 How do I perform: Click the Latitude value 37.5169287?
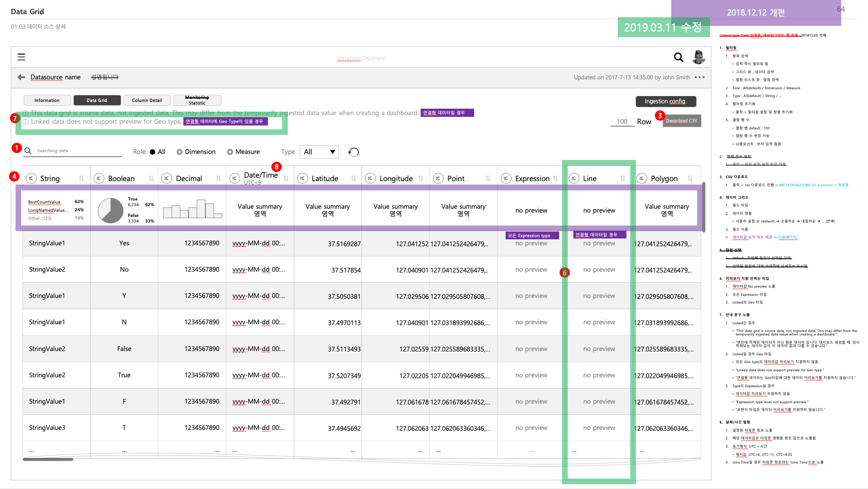(344, 244)
